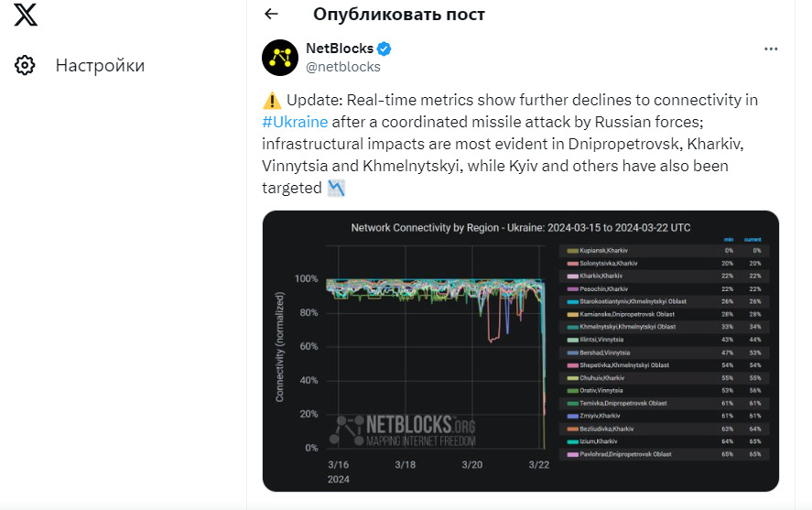Click the settings gear icon
The image size is (812, 510).
(x=26, y=65)
